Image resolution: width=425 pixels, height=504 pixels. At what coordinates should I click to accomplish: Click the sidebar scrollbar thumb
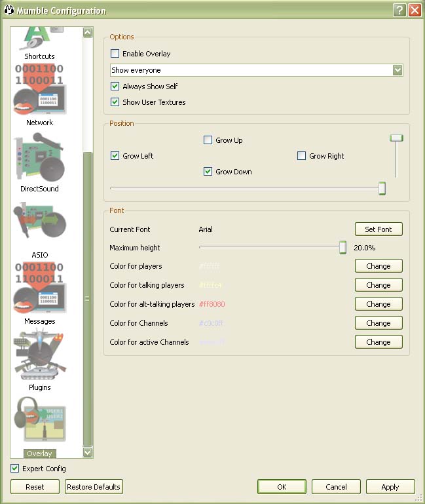click(87, 299)
